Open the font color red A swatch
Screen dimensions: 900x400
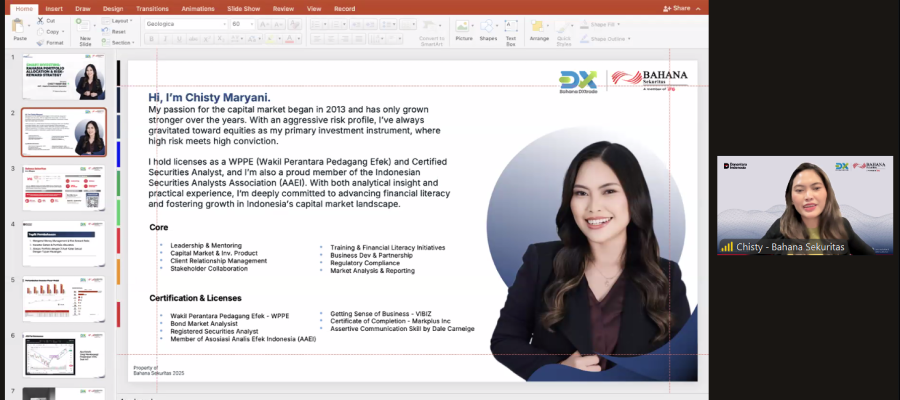click(289, 39)
